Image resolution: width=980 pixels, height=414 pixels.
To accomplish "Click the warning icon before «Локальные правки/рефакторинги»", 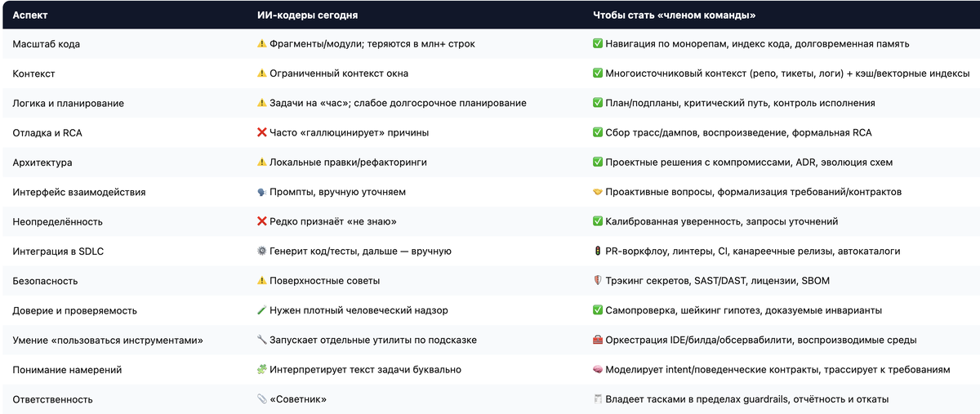I will tap(261, 162).
